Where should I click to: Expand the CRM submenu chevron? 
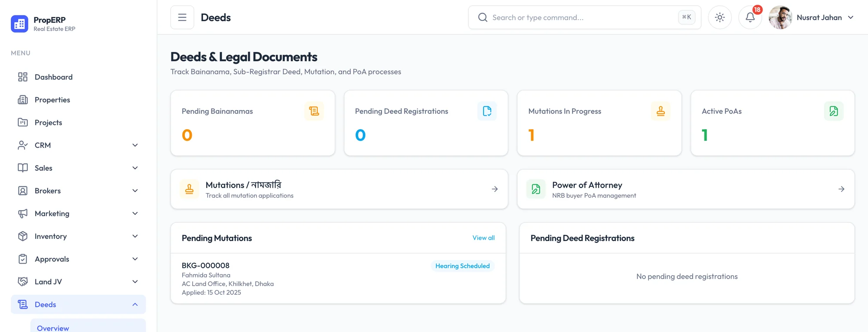point(135,145)
